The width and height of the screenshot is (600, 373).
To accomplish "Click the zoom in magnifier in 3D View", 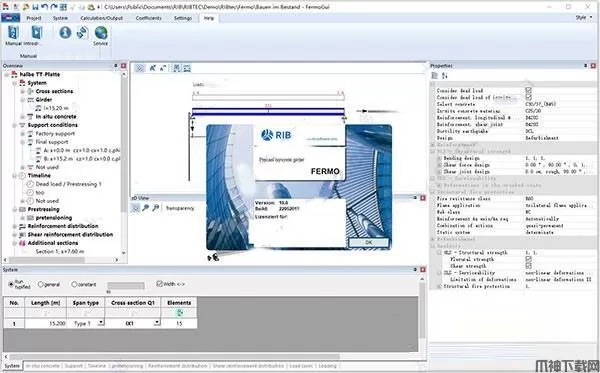I will tap(146, 208).
